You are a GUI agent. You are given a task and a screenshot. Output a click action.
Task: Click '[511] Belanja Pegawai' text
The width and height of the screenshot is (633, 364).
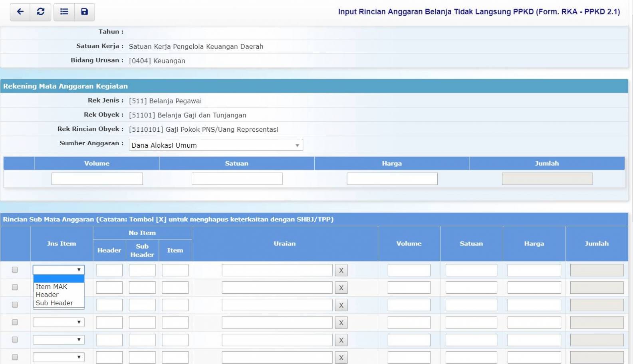(165, 101)
